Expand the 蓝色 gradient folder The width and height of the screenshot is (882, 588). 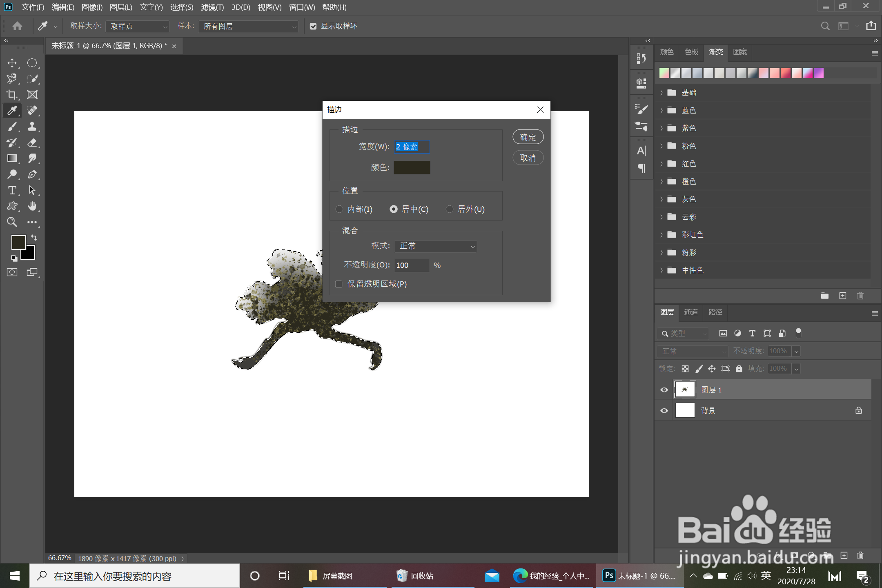[x=661, y=110]
